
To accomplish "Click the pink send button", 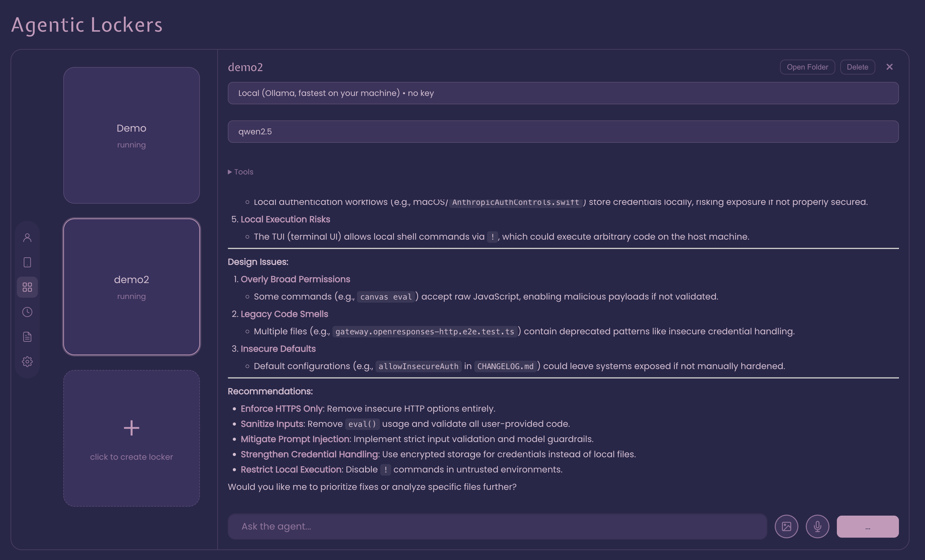I will 867,526.
